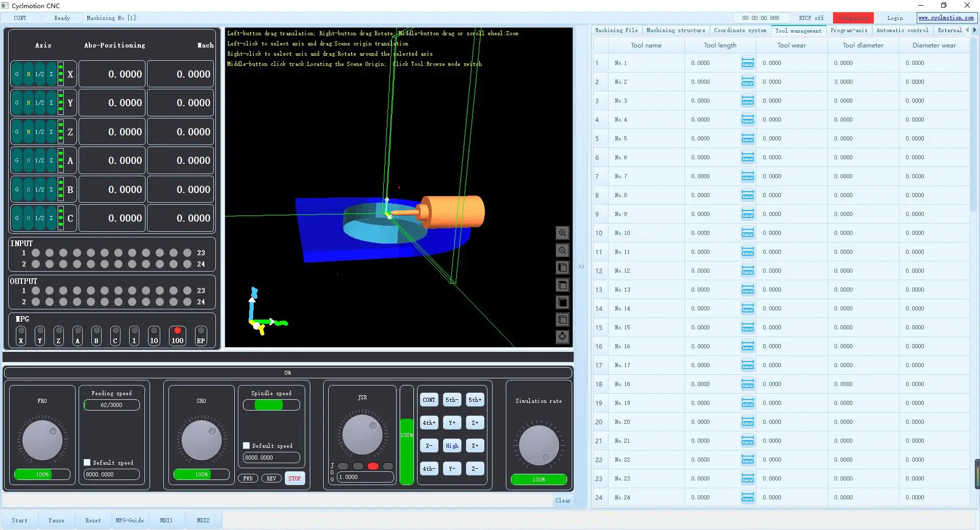Click the FRO 100% progress bar
The image size is (980, 530).
click(42, 474)
